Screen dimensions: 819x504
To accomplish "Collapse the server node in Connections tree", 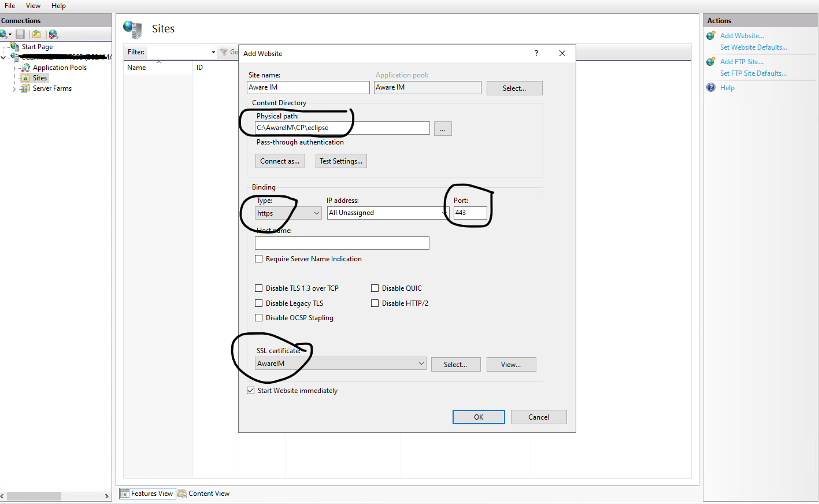I will point(3,57).
